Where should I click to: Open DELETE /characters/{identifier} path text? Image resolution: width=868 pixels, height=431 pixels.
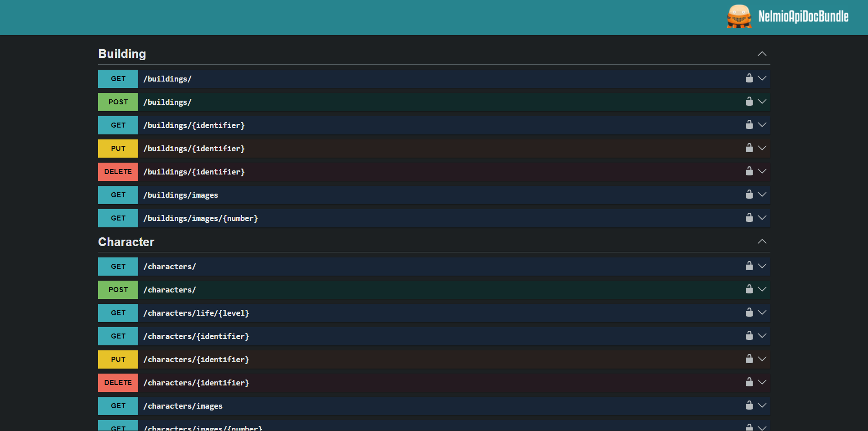pyautogui.click(x=196, y=383)
